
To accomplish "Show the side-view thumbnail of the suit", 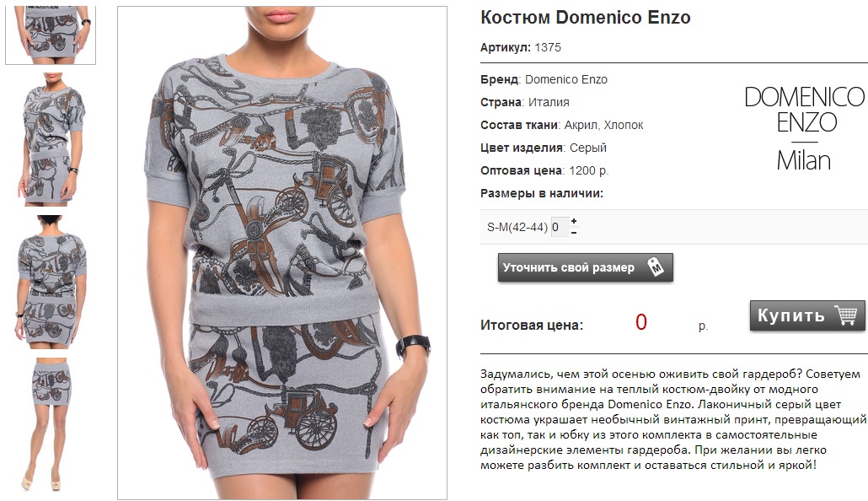I will [51, 140].
